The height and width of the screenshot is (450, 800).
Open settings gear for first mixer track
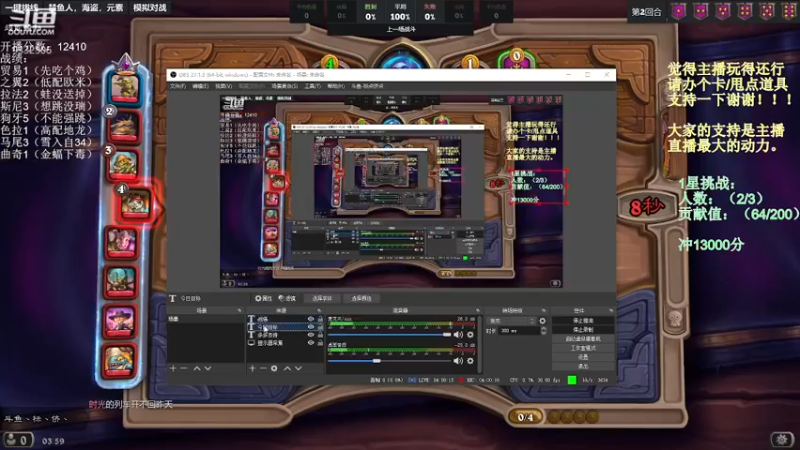(x=470, y=335)
